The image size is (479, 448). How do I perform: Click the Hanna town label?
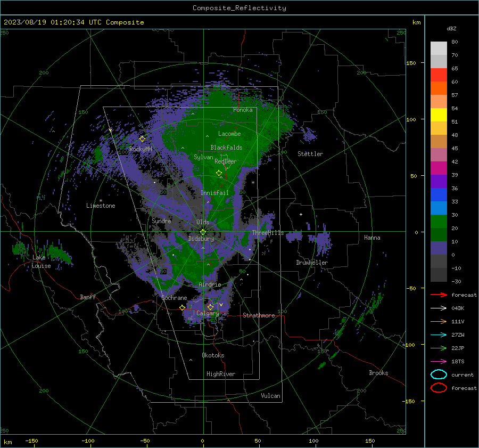[x=372, y=238]
